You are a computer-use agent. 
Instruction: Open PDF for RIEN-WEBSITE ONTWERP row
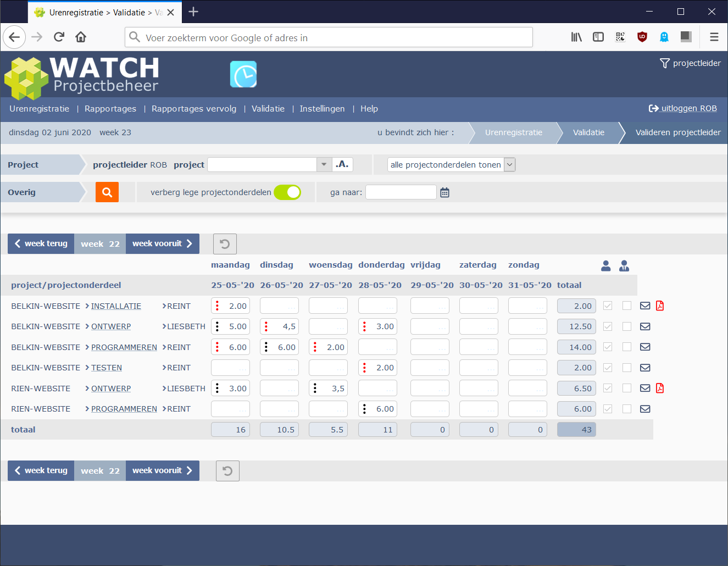point(660,389)
